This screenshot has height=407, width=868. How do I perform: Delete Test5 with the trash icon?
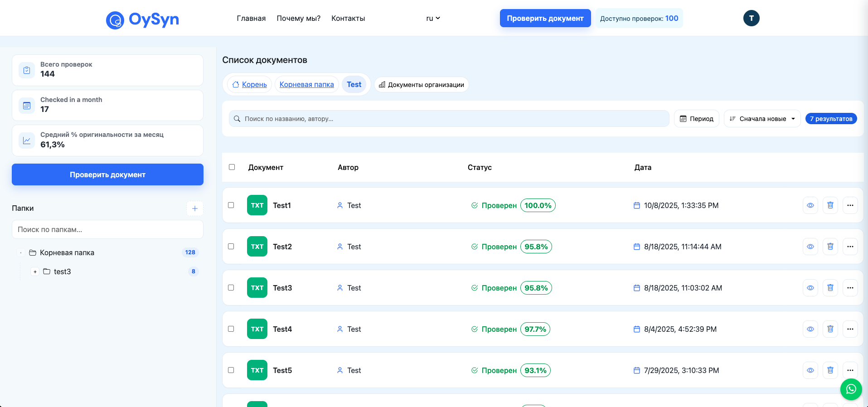[830, 370]
